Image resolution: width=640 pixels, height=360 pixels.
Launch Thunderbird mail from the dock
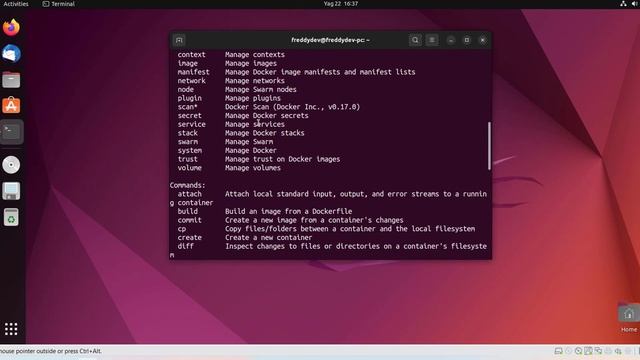point(11,53)
